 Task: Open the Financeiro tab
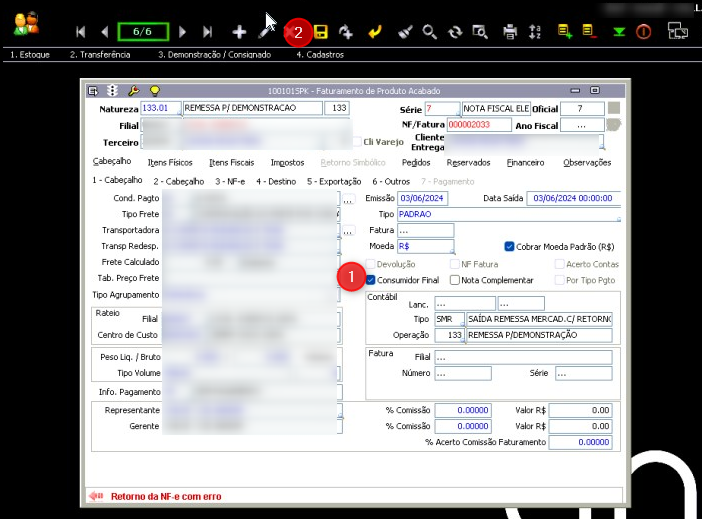[x=525, y=162]
